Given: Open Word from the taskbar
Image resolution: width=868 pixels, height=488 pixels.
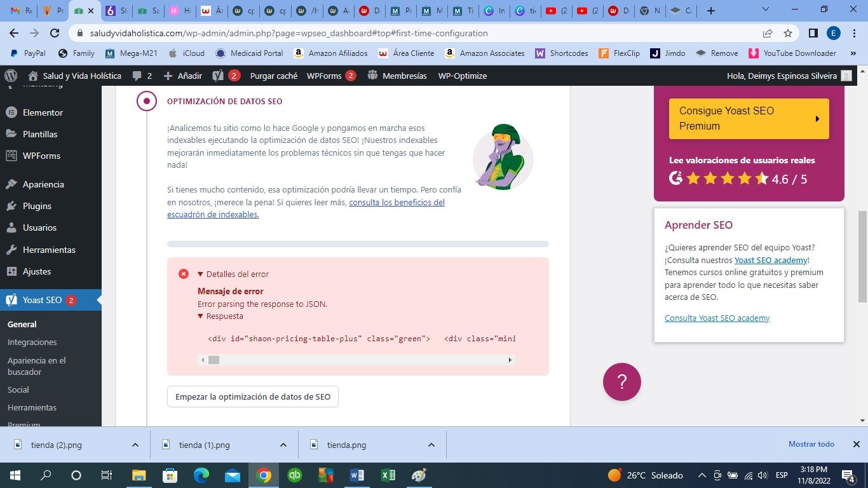Looking at the screenshot, I should click(357, 475).
